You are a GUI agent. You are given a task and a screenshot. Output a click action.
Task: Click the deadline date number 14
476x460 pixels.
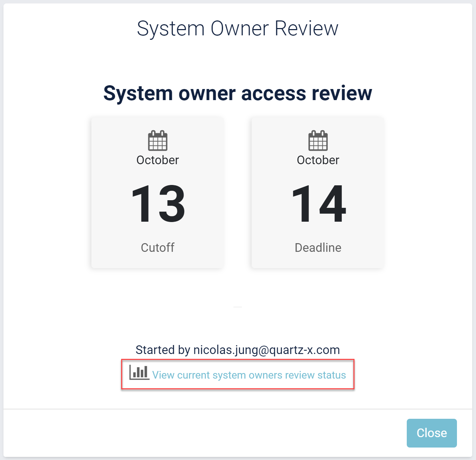[x=318, y=204]
